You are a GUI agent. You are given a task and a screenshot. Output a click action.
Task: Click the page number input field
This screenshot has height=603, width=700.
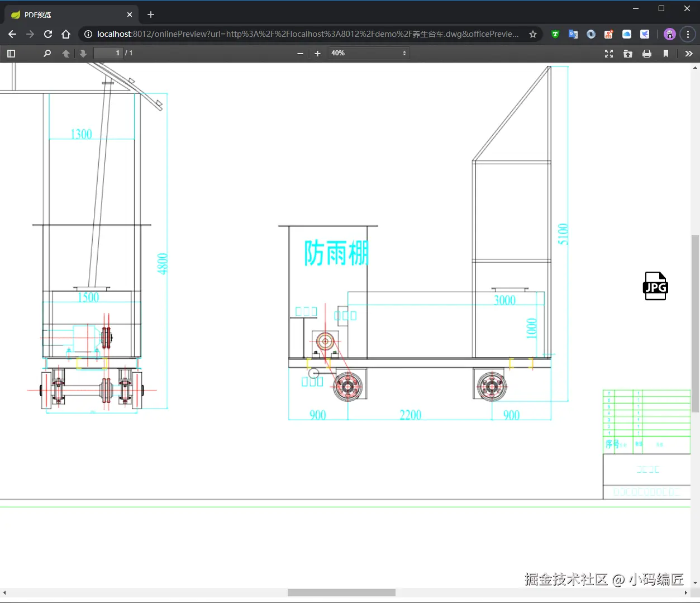pyautogui.click(x=108, y=53)
